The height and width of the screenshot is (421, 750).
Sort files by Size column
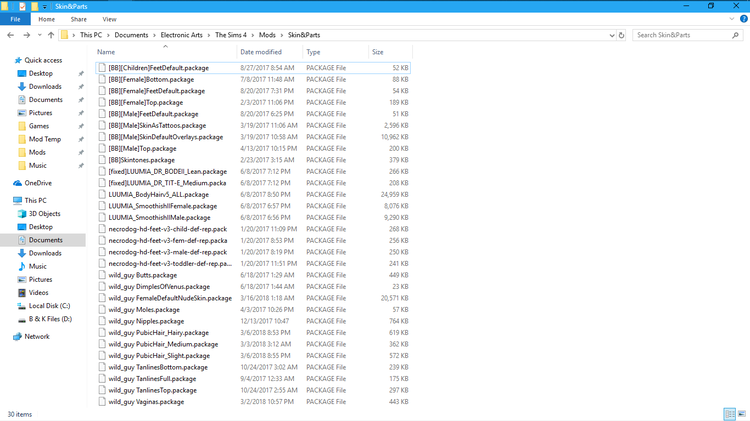click(x=377, y=52)
